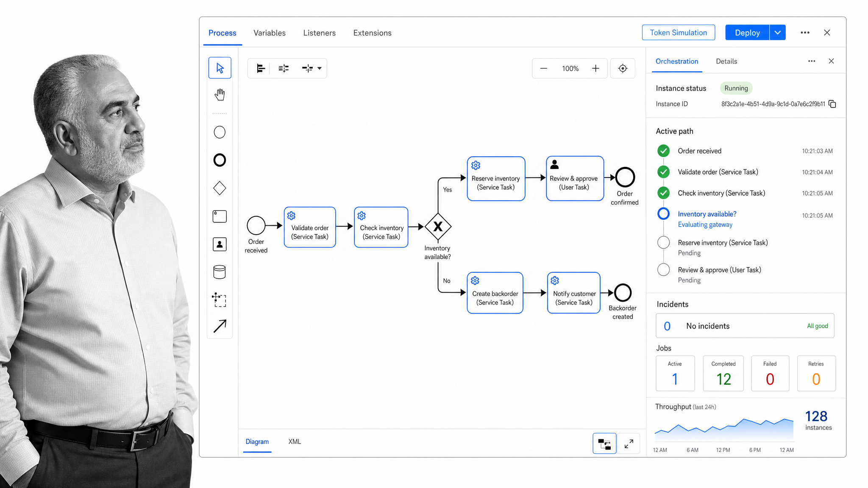Switch to the XML view tab
The width and height of the screenshot is (868, 488).
295,441
